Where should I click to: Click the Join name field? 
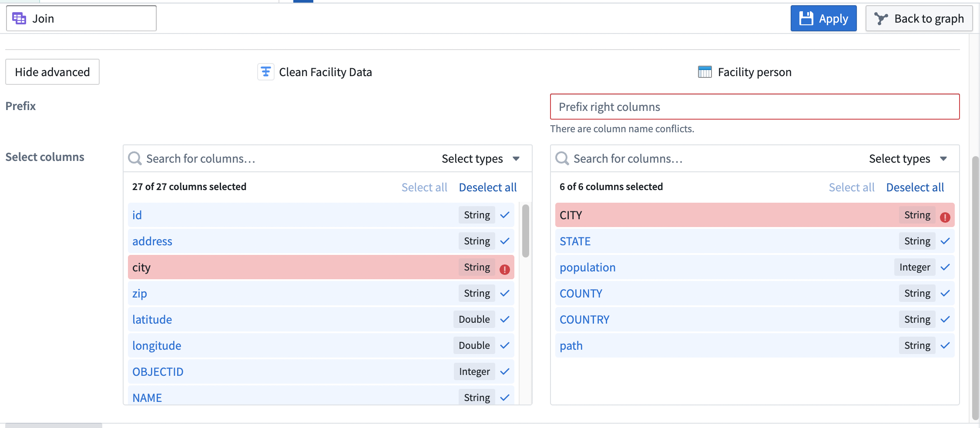click(81, 18)
